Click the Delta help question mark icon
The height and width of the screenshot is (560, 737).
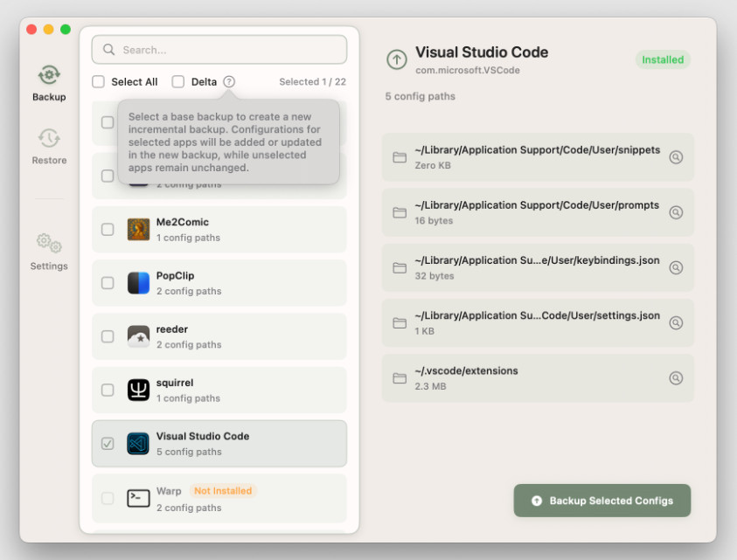point(229,81)
